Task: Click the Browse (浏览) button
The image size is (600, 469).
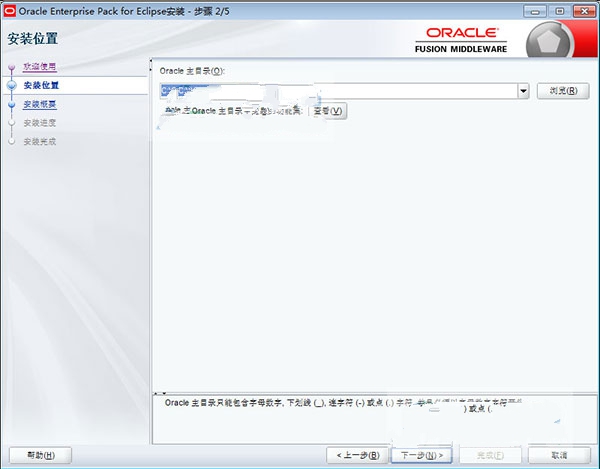Action: pos(563,91)
